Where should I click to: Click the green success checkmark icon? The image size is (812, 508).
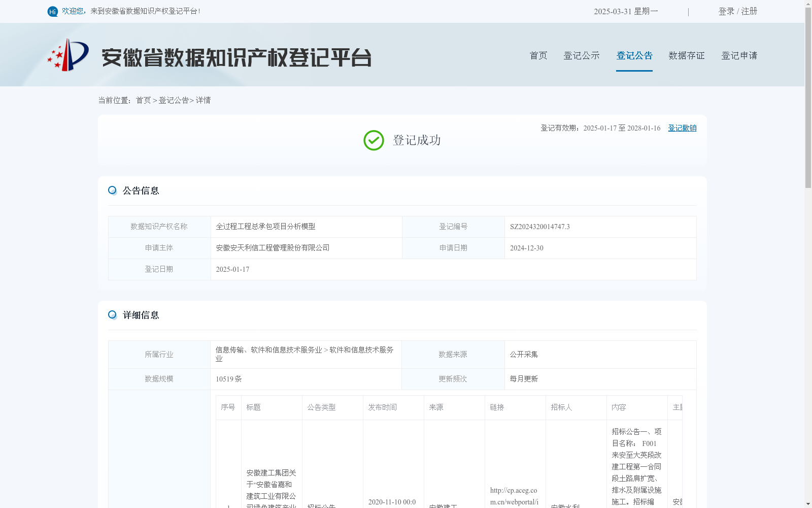[x=374, y=140]
